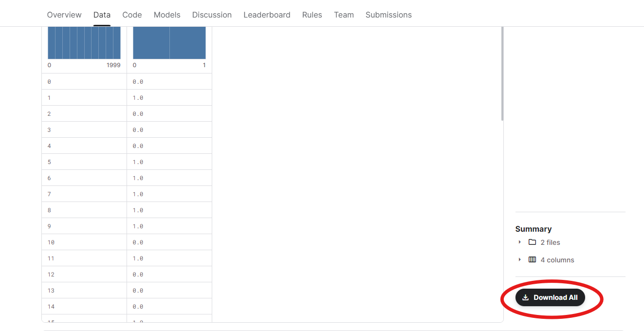Click the 0.0 value in row 12
The height and width of the screenshot is (331, 644).
tap(138, 275)
